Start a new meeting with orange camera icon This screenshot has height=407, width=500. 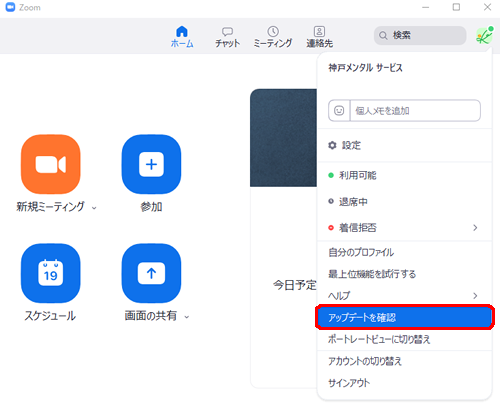coord(51,164)
